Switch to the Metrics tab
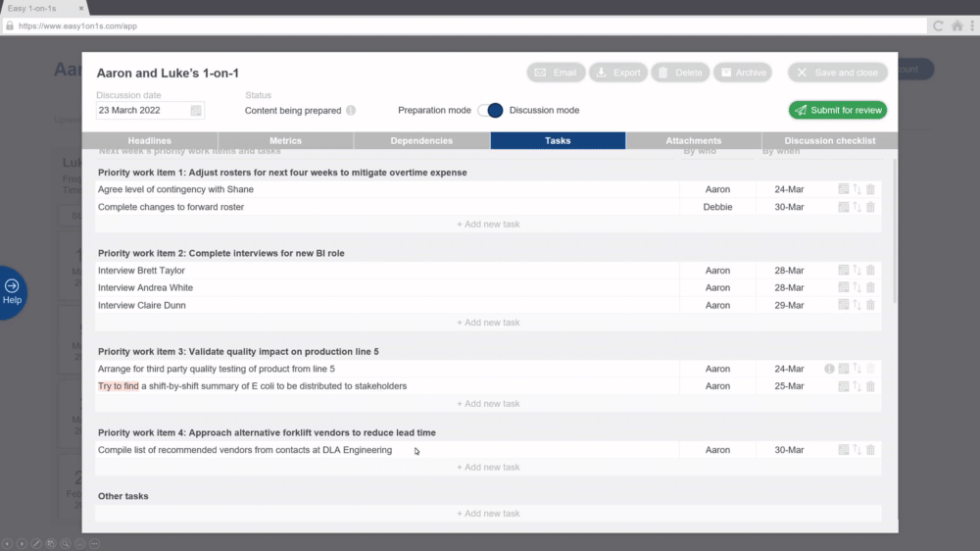This screenshot has height=551, width=980. tap(285, 141)
